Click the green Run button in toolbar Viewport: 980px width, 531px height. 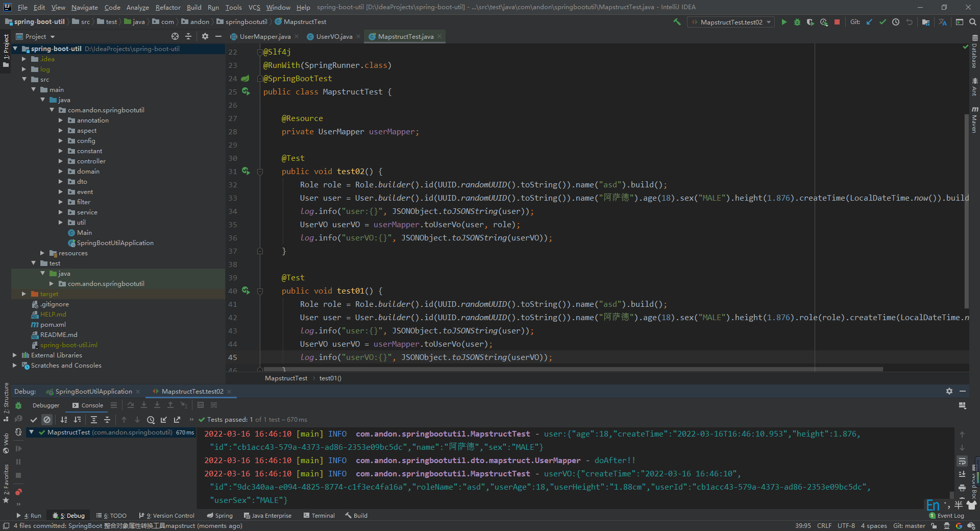[x=784, y=22]
